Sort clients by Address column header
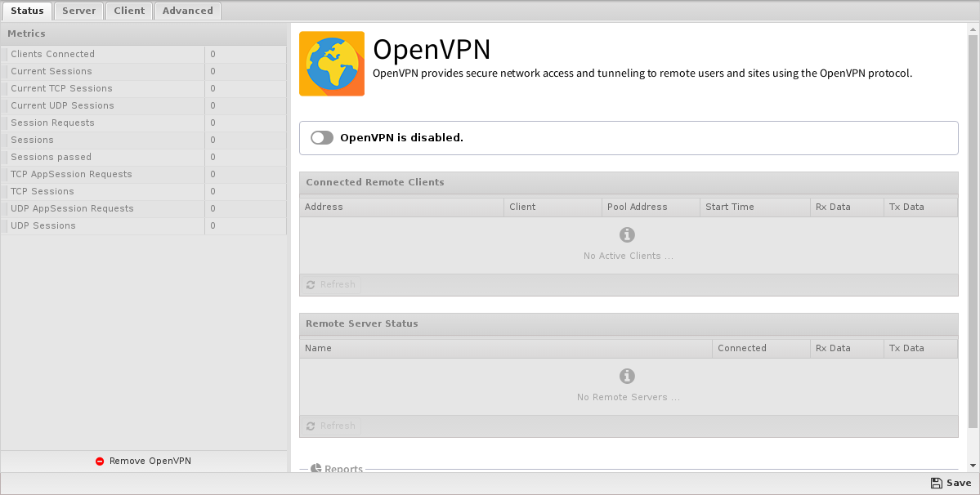Viewport: 980px width, 495px height. coord(401,207)
